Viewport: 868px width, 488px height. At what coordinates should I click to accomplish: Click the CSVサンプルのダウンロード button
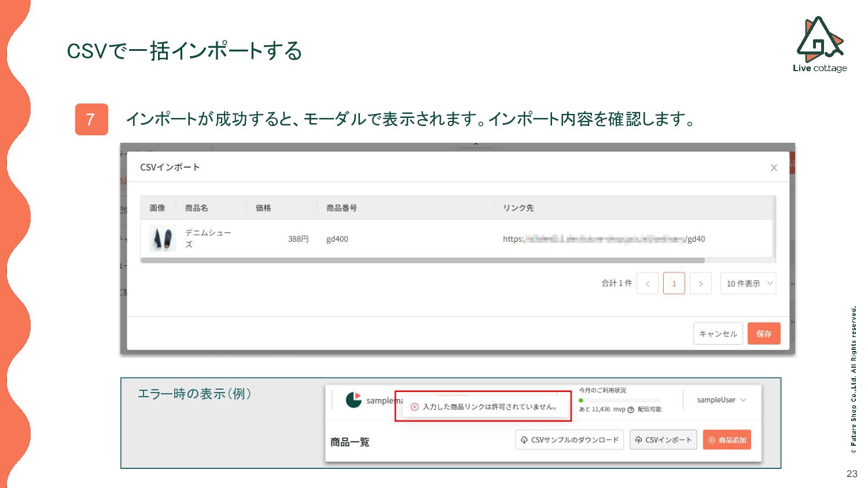[x=569, y=440]
